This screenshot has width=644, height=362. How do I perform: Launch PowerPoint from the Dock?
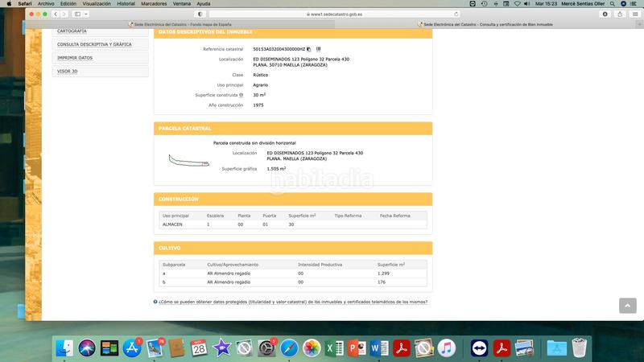pos(357,348)
